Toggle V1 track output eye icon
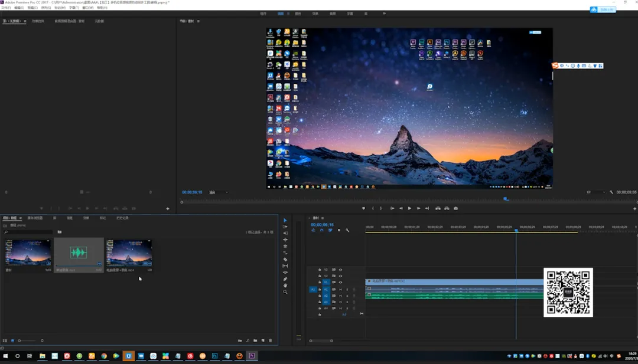638x364 pixels. coord(340,283)
